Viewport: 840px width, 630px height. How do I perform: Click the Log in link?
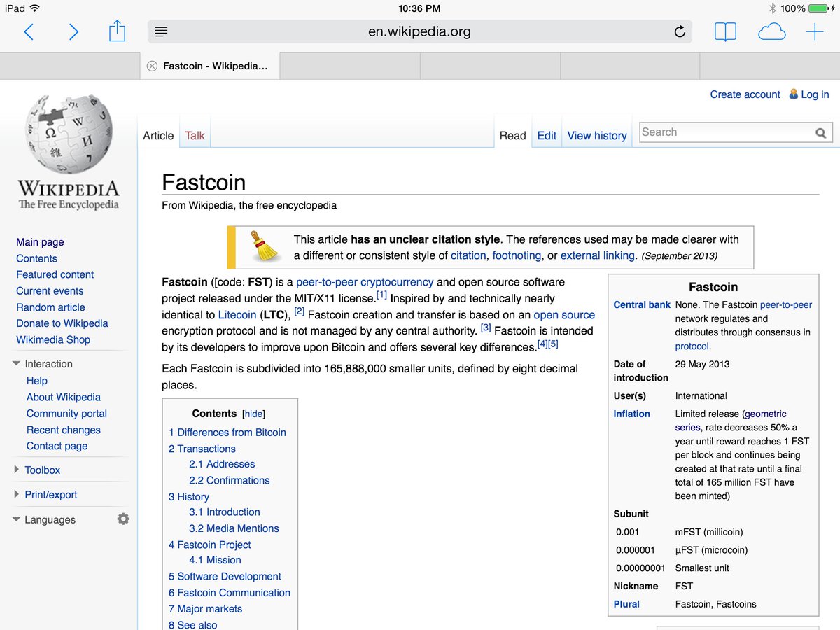815,94
